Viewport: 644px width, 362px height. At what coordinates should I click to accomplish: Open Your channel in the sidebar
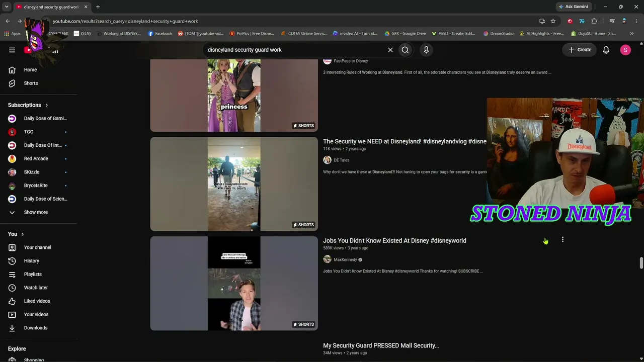click(x=39, y=247)
